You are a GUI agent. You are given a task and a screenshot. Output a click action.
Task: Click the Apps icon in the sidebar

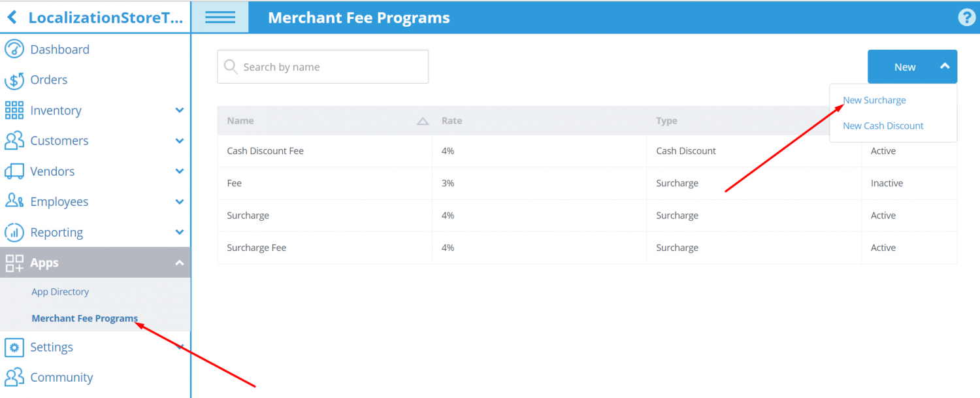(x=14, y=262)
